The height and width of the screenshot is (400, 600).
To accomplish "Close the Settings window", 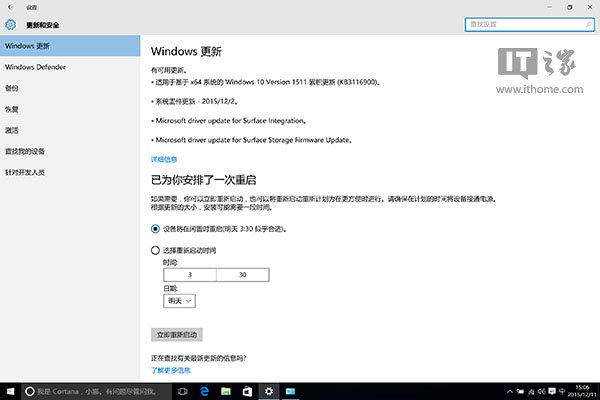I will pyautogui.click(x=590, y=7).
